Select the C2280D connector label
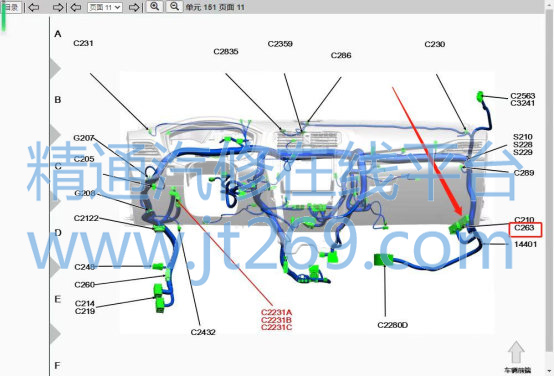 (x=393, y=325)
